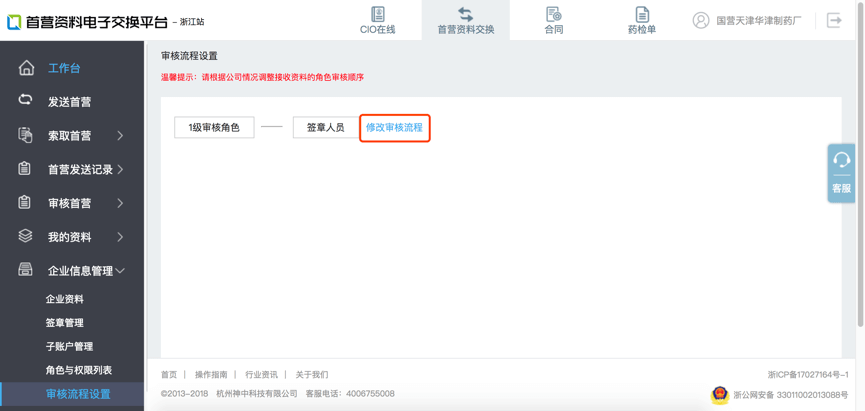The image size is (865, 411).
Task: Open 工作台 in the sidebar
Action: click(x=64, y=68)
